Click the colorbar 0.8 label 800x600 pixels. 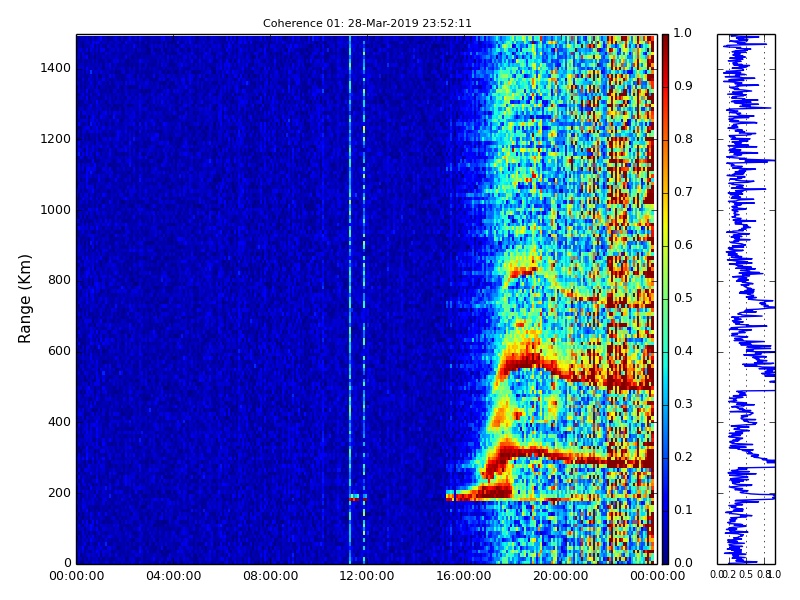(x=683, y=139)
